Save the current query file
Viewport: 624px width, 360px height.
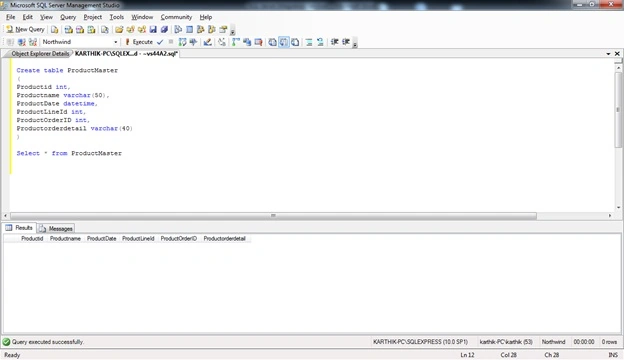click(x=153, y=29)
